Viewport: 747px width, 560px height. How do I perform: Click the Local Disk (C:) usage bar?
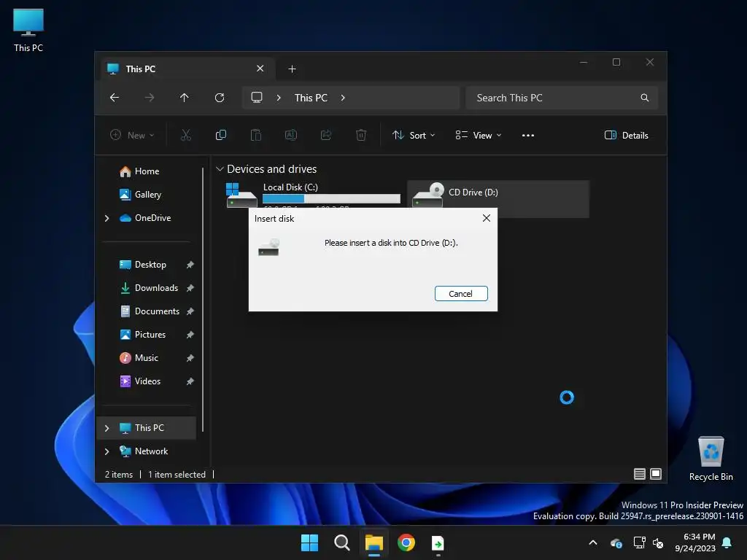[331, 198]
